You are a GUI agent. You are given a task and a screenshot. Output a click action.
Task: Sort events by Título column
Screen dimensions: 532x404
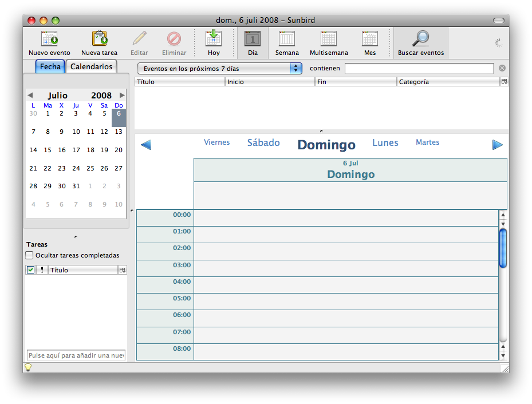coord(180,82)
